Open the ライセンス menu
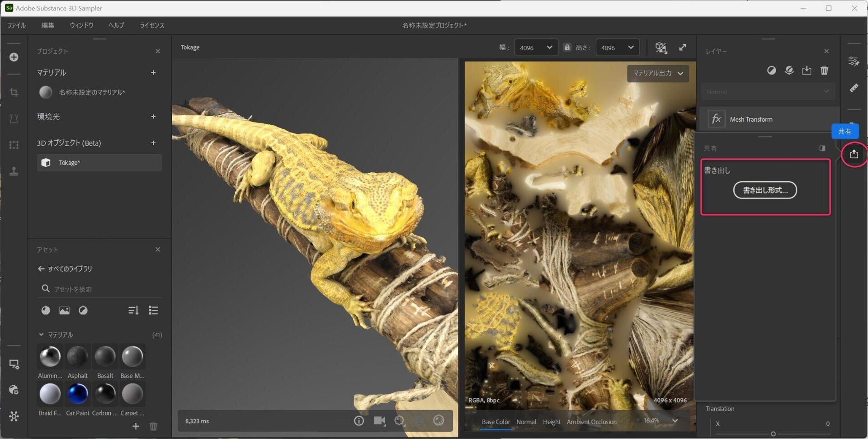 [x=152, y=25]
